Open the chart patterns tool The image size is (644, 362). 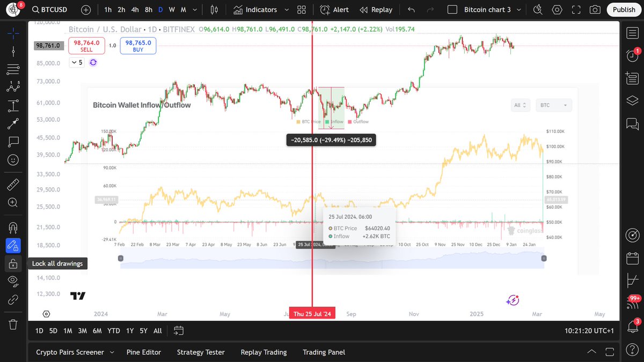pyautogui.click(x=13, y=87)
